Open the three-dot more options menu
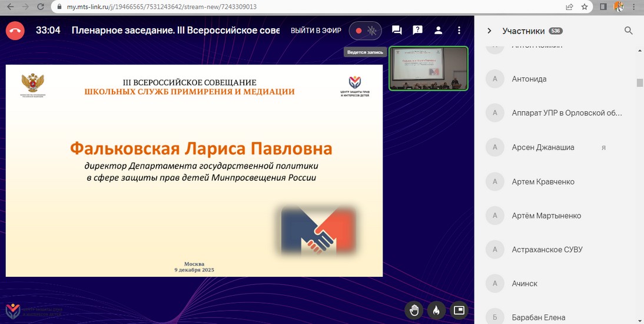This screenshot has width=644, height=324. click(460, 31)
